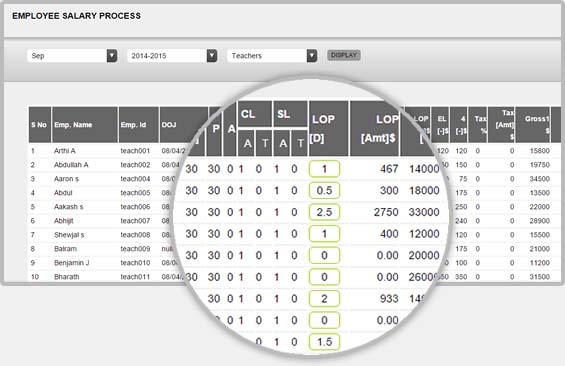Click gross value 19750
The width and height of the screenshot is (565, 366).
[539, 165]
